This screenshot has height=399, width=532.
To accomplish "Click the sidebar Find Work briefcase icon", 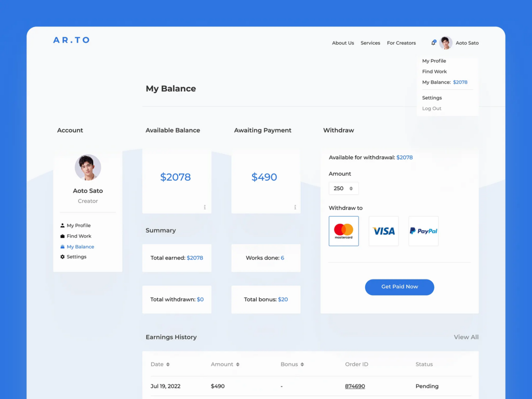I will [62, 236].
